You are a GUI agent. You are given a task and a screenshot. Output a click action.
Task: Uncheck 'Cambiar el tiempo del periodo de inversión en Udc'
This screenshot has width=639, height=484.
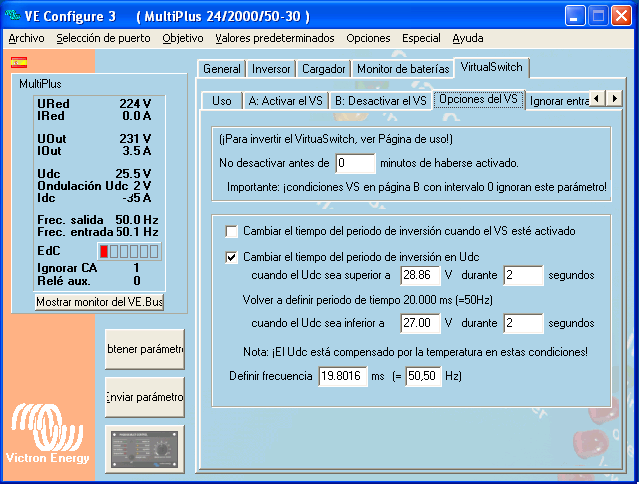click(x=231, y=257)
